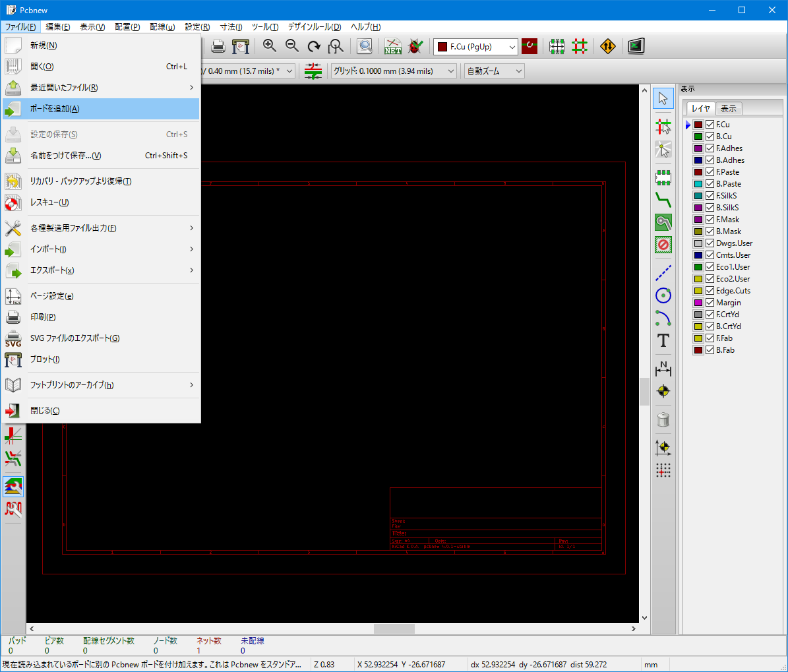Click the print icon in the toolbar
Image resolution: width=788 pixels, height=672 pixels.
[218, 46]
